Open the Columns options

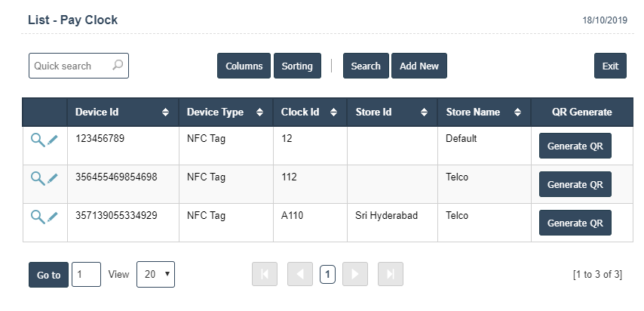coord(244,66)
